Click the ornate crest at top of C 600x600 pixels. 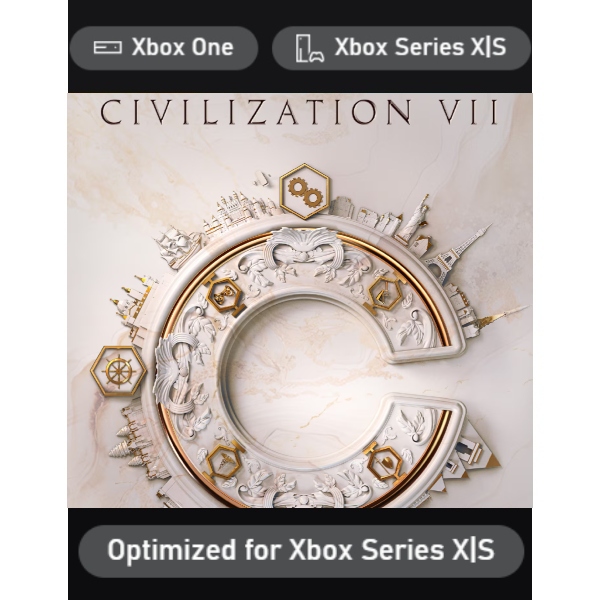click(302, 245)
